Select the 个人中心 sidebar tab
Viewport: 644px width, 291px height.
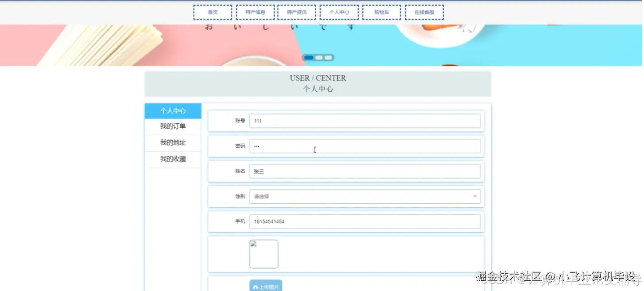tap(173, 111)
